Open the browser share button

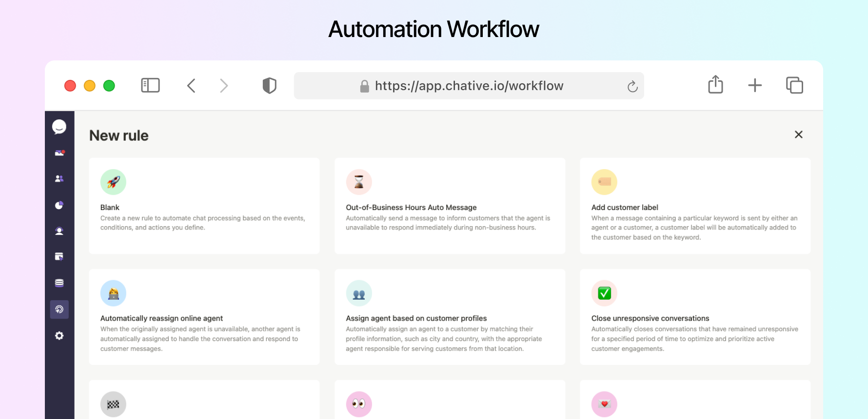(715, 84)
